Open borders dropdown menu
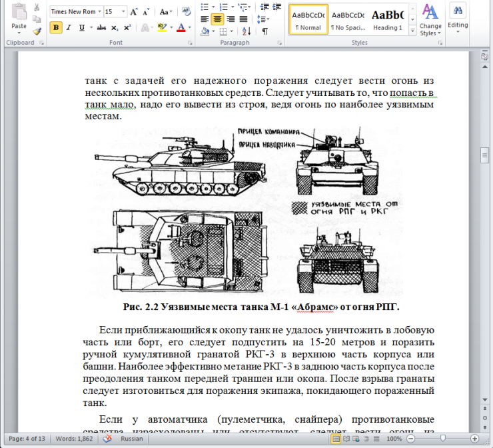 pyautogui.click(x=232, y=31)
